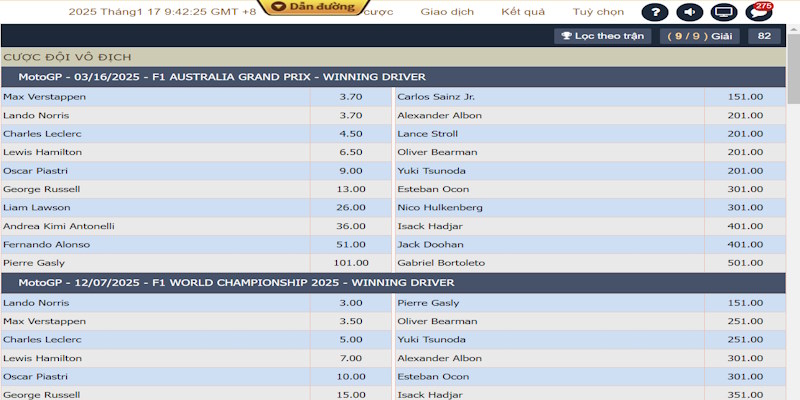
Task: Select Fernando Alonso odds 51.00
Action: pos(351,244)
